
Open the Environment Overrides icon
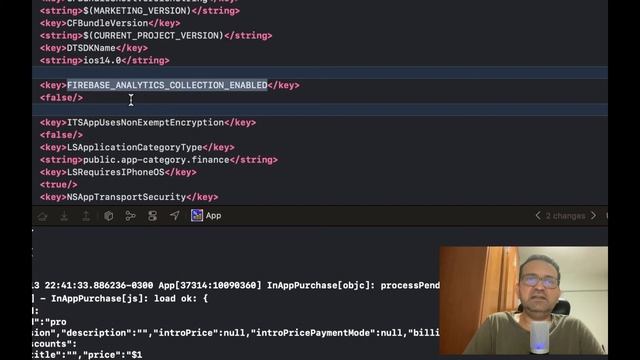tap(153, 216)
